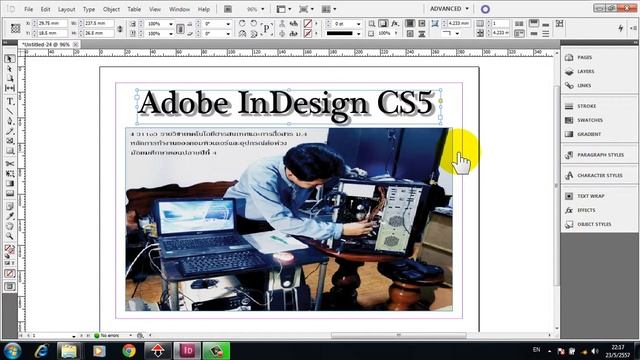Viewport: 640px width, 360px height.
Task: Click Rotate 90° clockwise icon
Action: coord(242,24)
